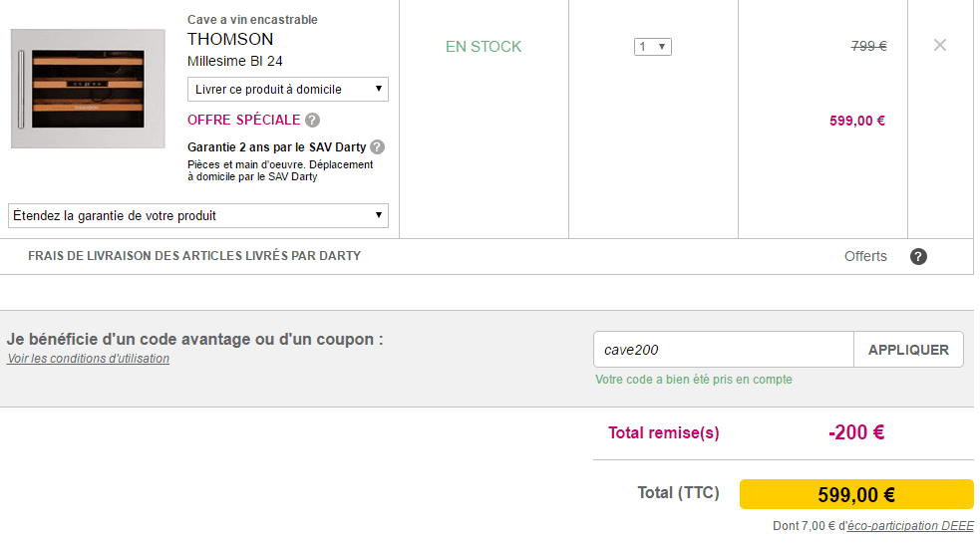Open help icon beside Garantie 2 ans

tap(377, 147)
